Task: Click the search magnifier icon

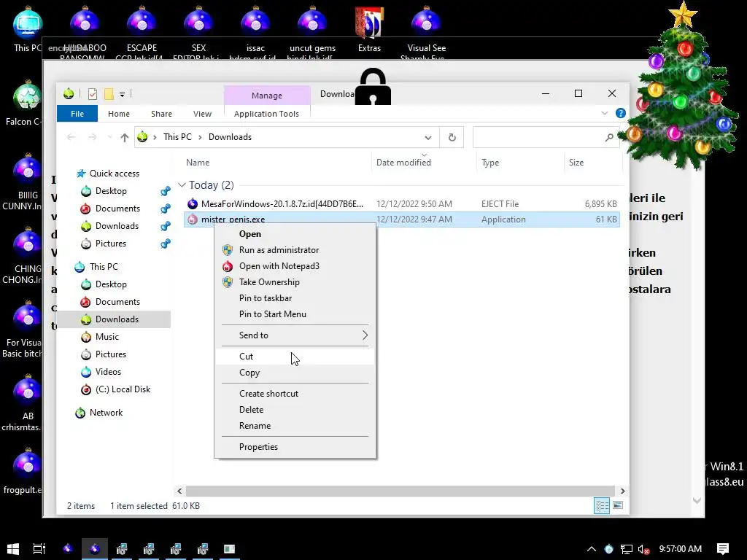Action: (609, 138)
